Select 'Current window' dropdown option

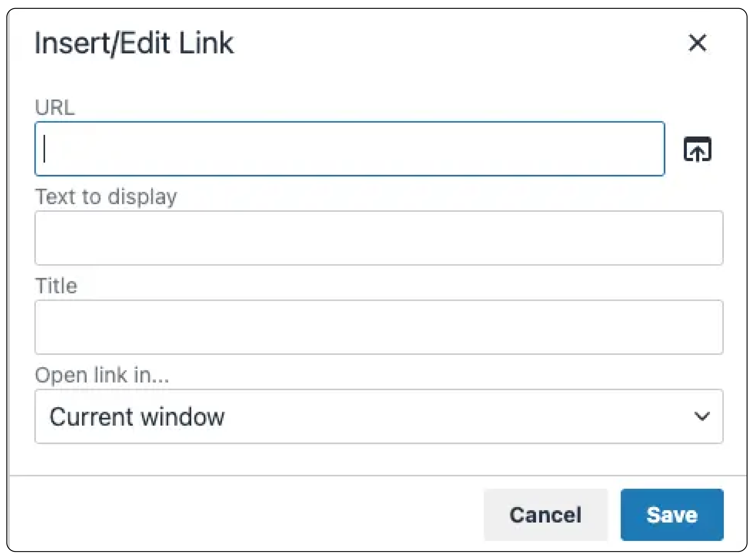[377, 418]
